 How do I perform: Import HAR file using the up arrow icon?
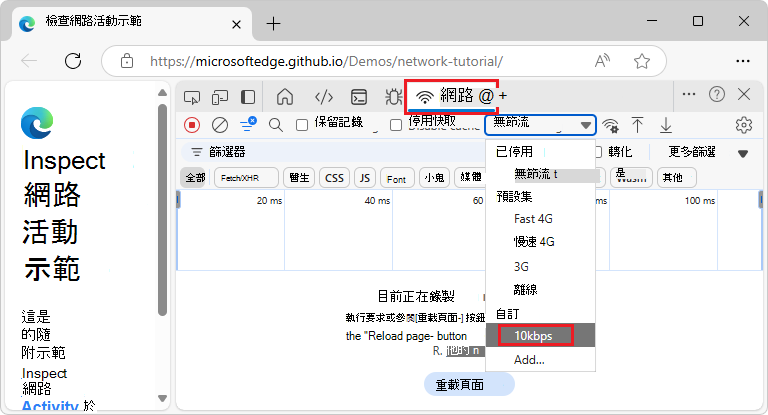(637, 125)
